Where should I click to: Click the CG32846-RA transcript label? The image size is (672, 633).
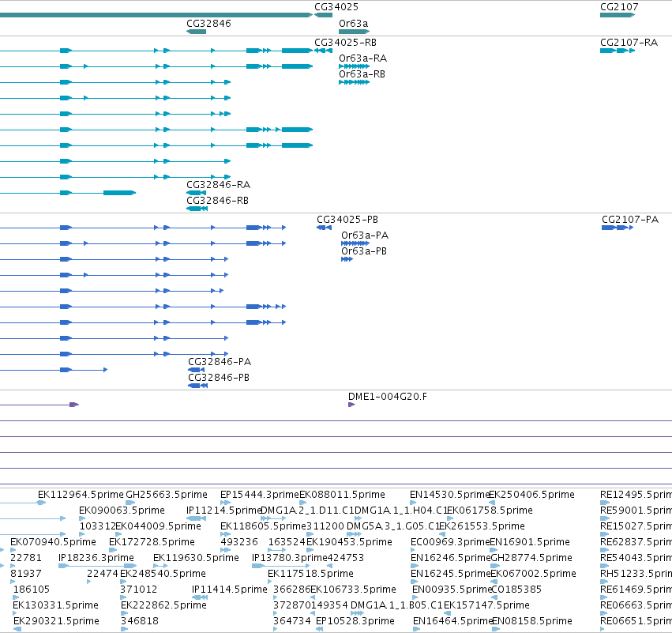click(x=218, y=185)
